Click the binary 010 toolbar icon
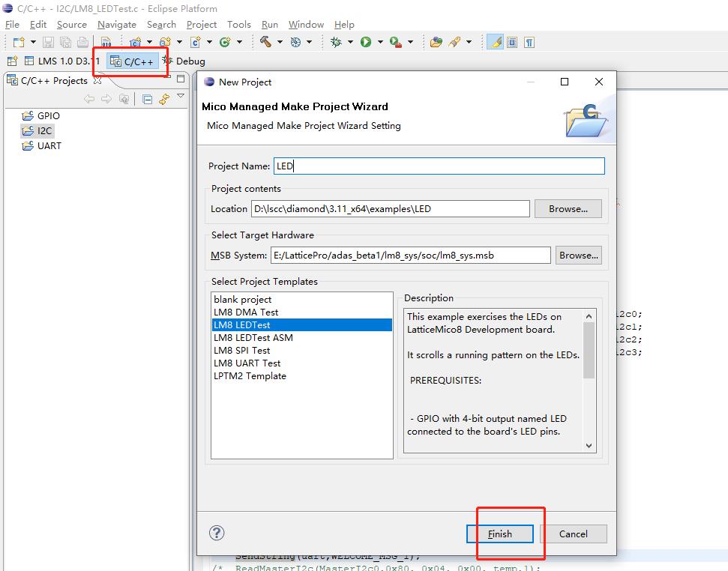Viewport: 728px width, 571px height. (x=106, y=42)
